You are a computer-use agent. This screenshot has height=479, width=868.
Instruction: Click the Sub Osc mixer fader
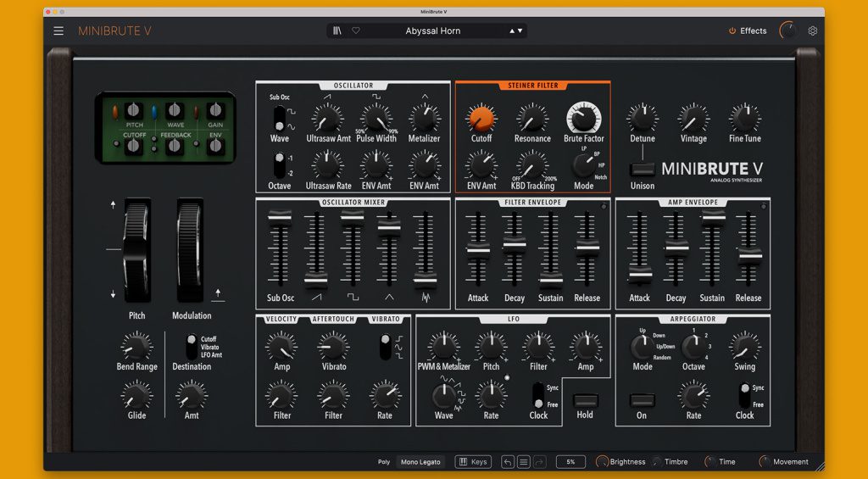point(280,218)
